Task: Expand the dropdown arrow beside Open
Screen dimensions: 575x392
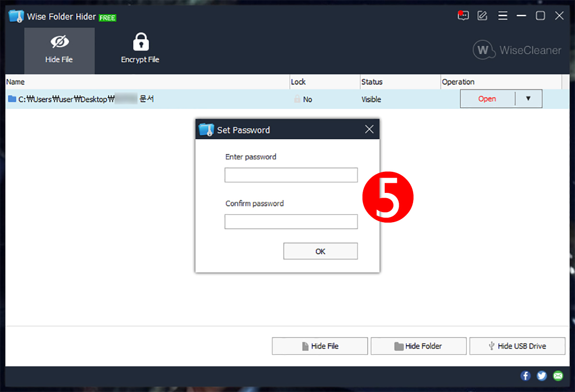Action: pos(529,99)
